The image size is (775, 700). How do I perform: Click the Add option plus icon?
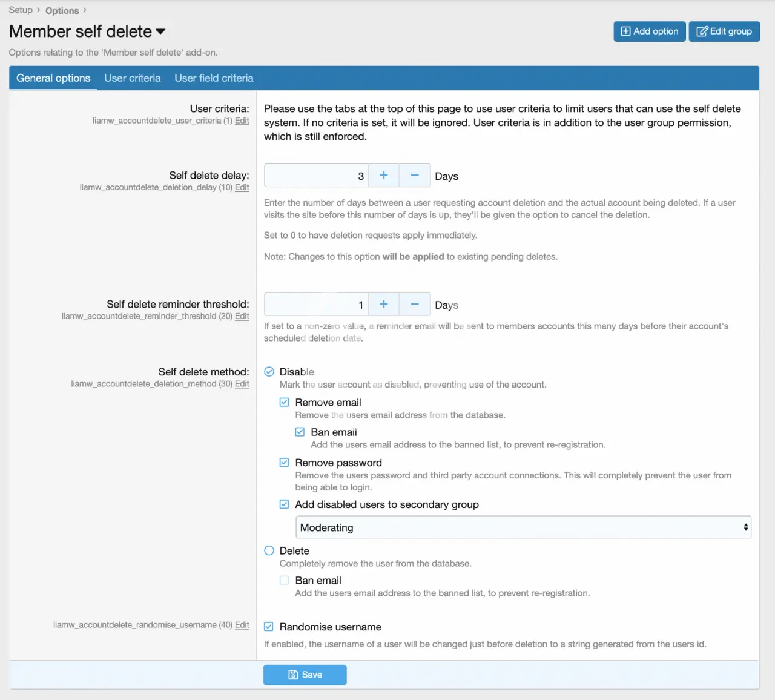(x=626, y=31)
